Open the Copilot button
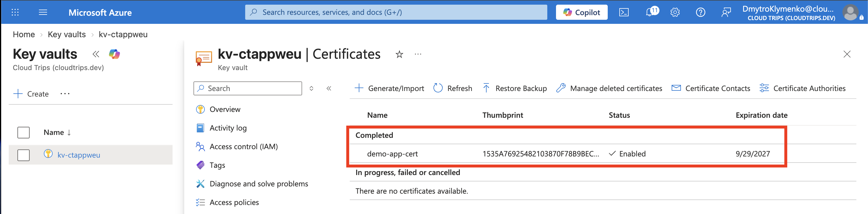868x214 pixels. point(582,12)
